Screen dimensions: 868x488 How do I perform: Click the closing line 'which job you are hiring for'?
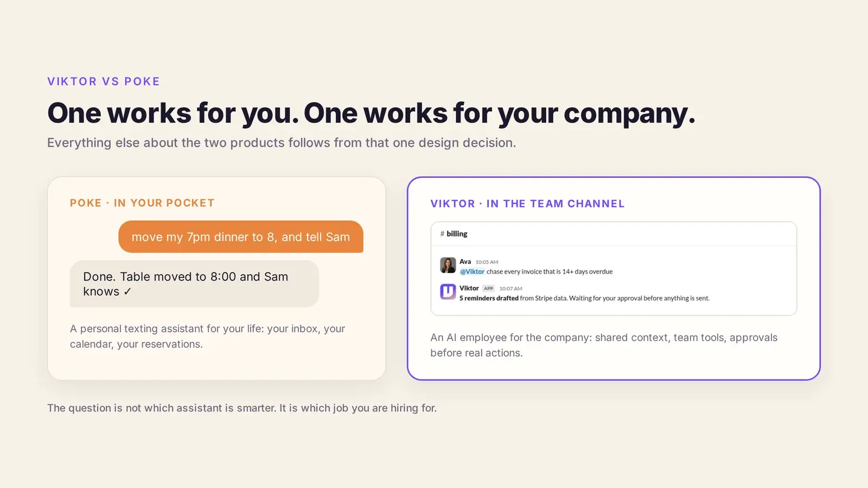tap(369, 408)
